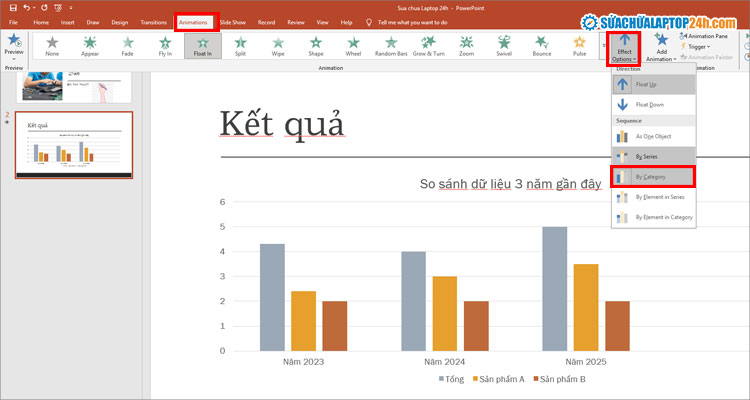Open the Draw tab
The height and width of the screenshot is (400, 750).
(x=93, y=22)
